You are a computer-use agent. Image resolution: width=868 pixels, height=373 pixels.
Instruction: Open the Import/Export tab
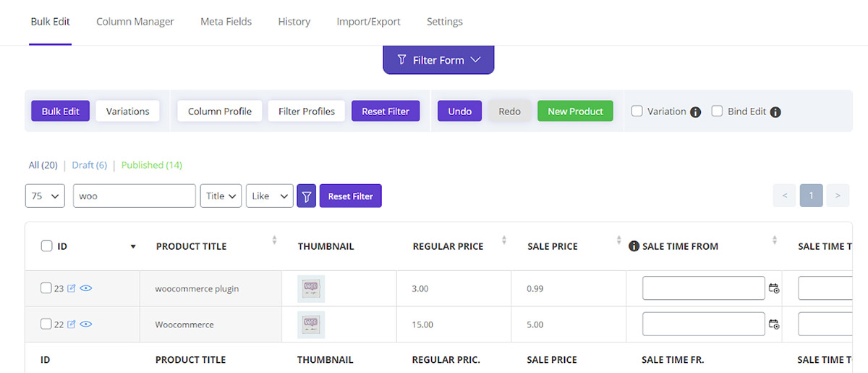click(368, 22)
